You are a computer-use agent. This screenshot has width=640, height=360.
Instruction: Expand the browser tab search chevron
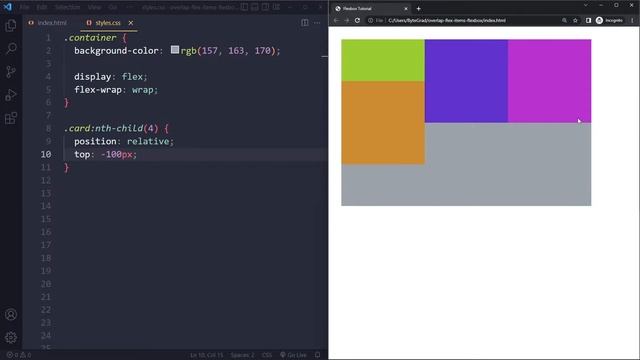pyautogui.click(x=586, y=5)
